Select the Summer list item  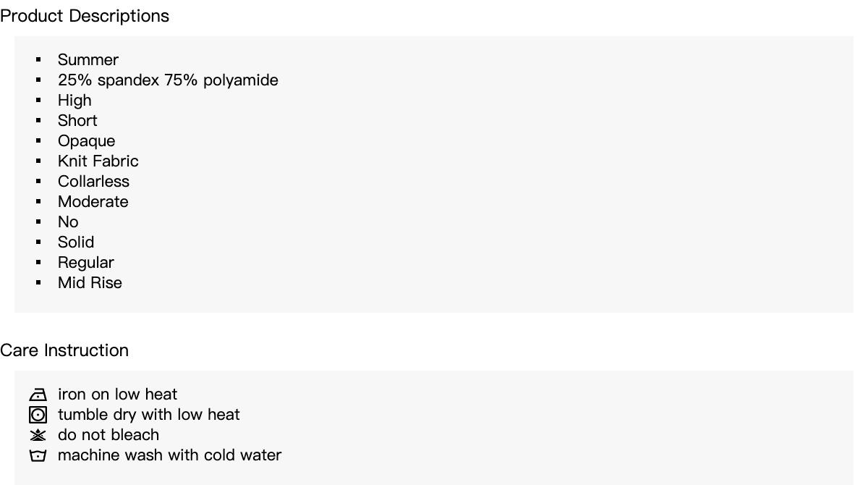click(x=88, y=60)
